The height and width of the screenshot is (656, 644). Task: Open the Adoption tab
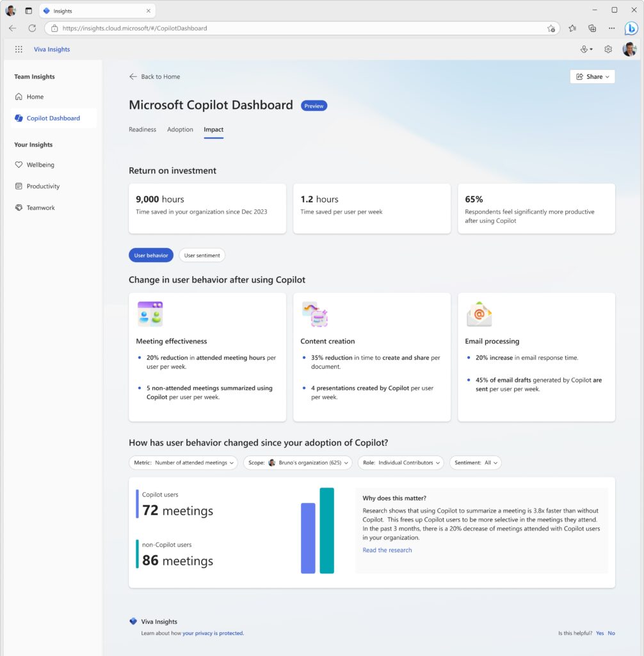pos(180,129)
